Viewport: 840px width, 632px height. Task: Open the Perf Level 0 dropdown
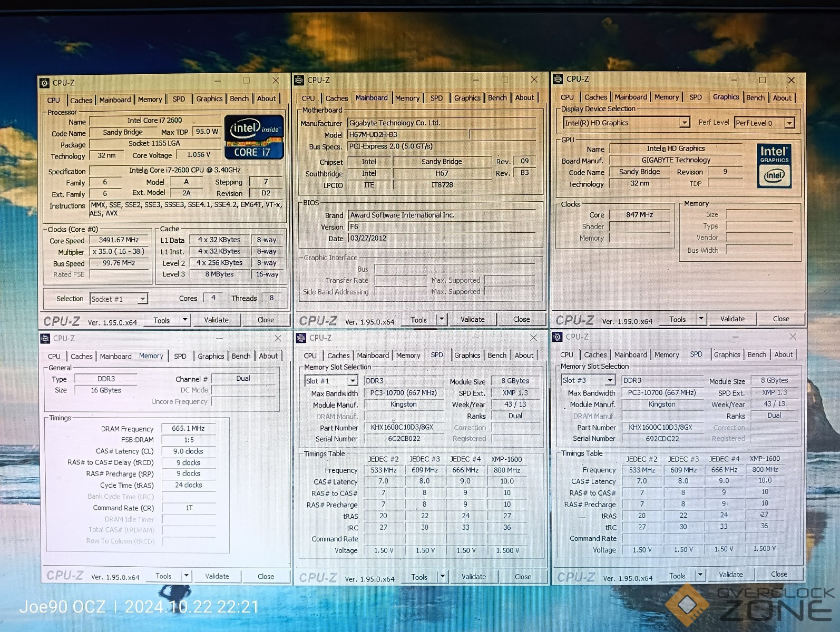click(789, 123)
